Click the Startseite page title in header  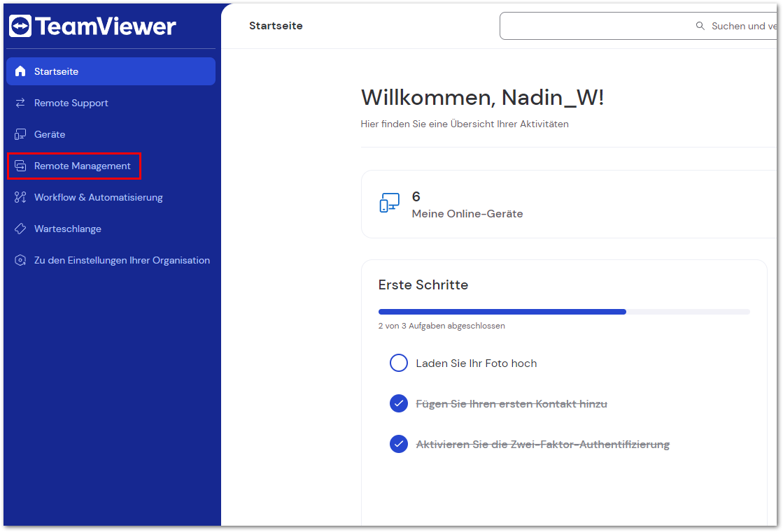click(276, 26)
